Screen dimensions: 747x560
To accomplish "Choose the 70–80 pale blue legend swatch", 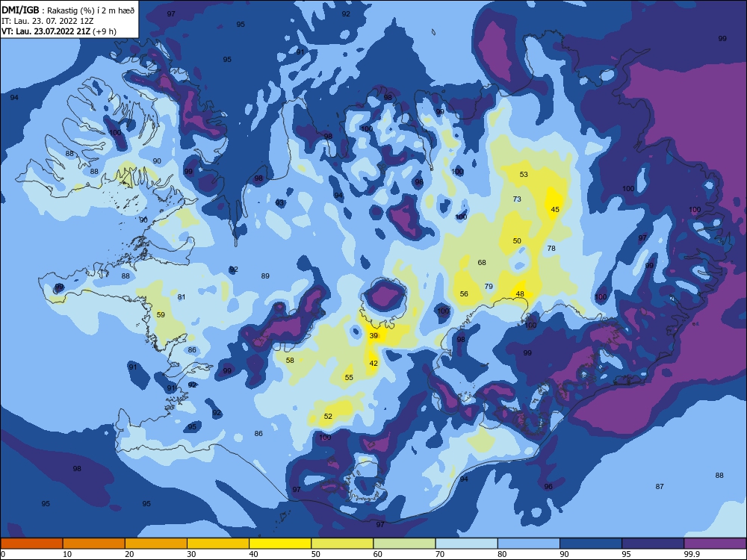I will click(x=467, y=544).
